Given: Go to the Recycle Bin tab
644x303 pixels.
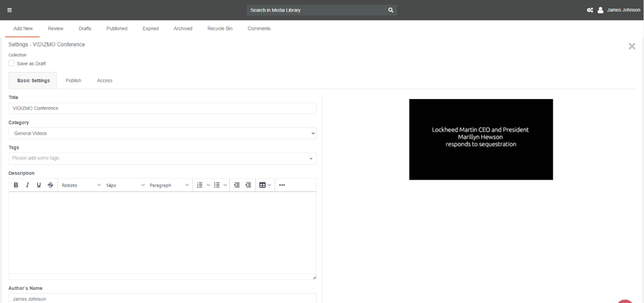Looking at the screenshot, I should point(220,28).
